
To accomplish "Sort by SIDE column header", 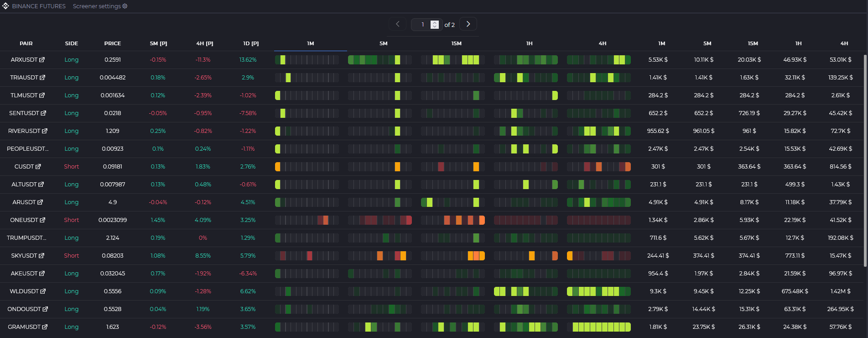I will [72, 43].
